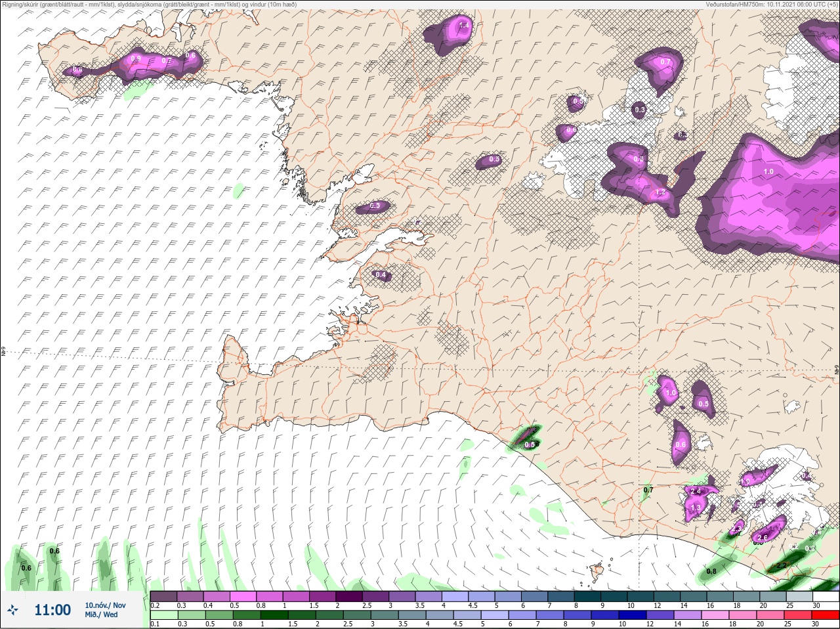Select the palest green first swatch in lower legend
Image resolution: width=840 pixels, height=629 pixels.
pos(164,617)
